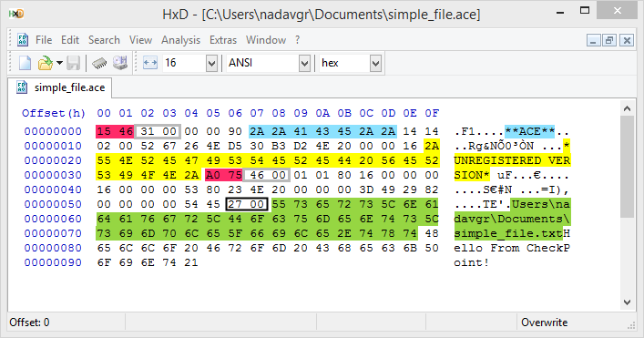Click the HxD application icon in title bar
The image size is (644, 338).
point(16,14)
